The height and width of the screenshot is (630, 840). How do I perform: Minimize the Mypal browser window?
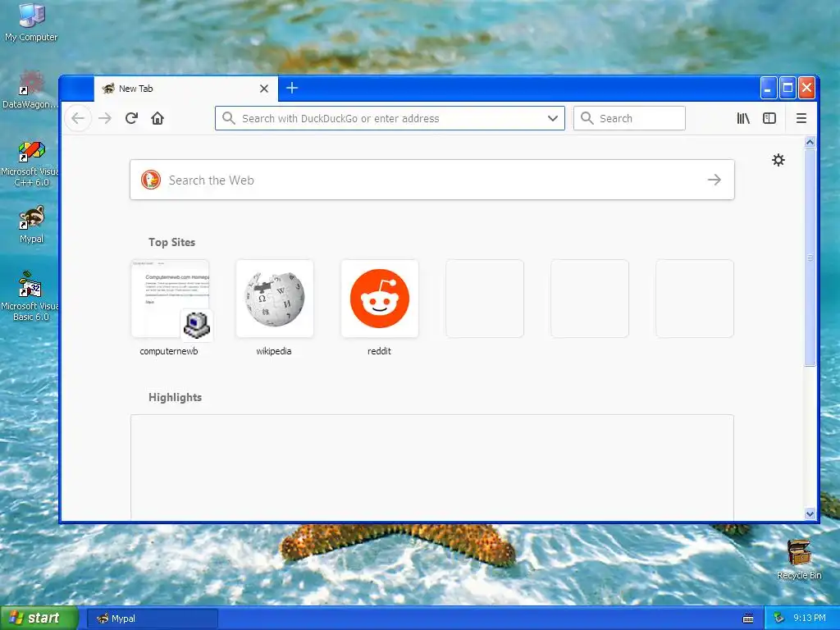(768, 88)
